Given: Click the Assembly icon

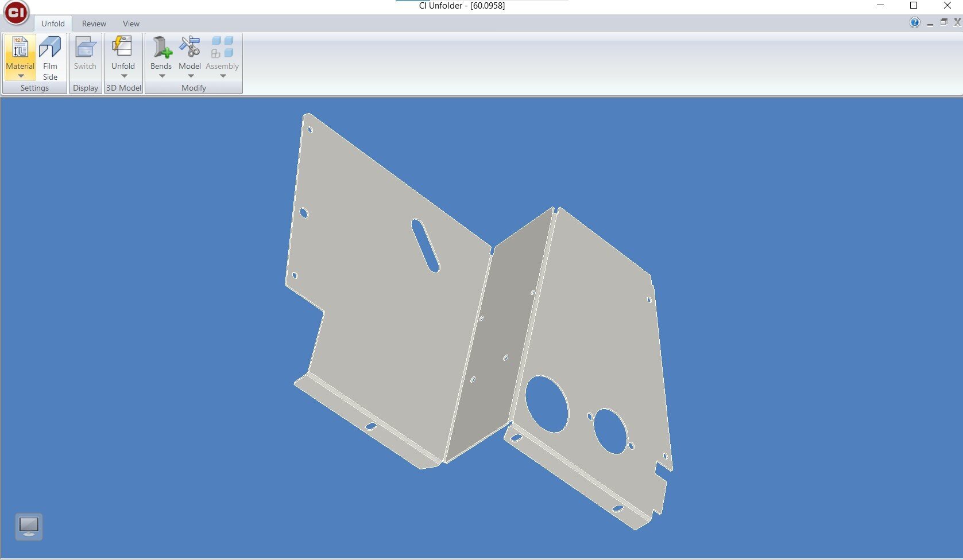Looking at the screenshot, I should [222, 47].
